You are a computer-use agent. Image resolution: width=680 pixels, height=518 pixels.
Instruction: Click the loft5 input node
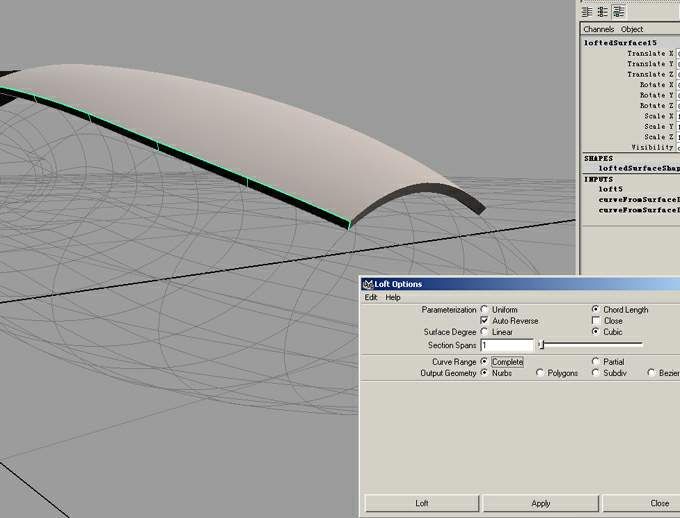point(611,189)
